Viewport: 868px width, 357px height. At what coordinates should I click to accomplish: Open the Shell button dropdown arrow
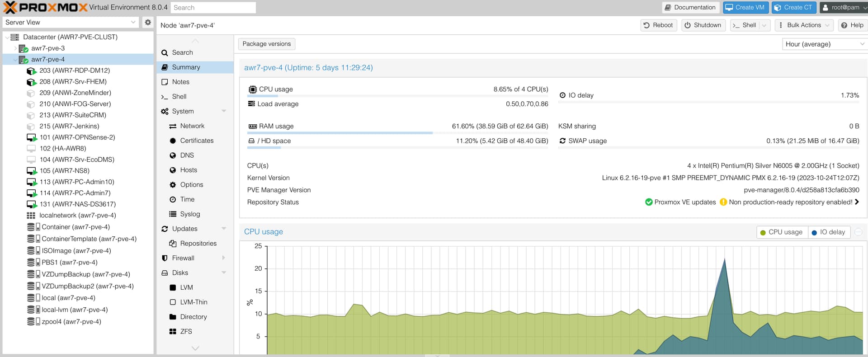point(764,25)
